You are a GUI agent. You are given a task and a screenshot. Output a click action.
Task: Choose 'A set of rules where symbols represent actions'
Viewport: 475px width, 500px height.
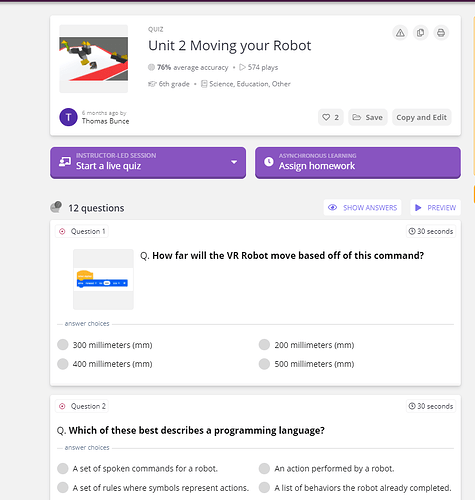point(153,488)
